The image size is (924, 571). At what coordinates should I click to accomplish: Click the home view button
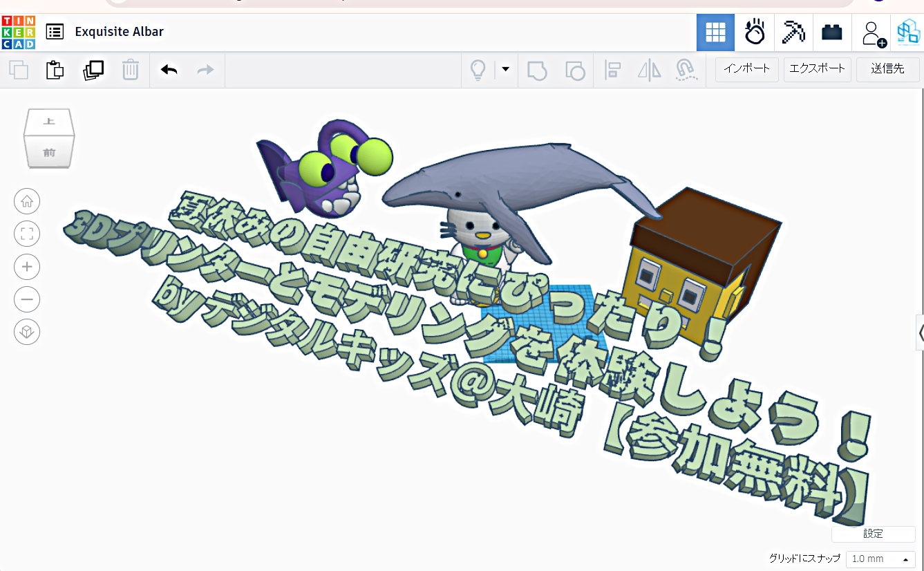pos(27,202)
